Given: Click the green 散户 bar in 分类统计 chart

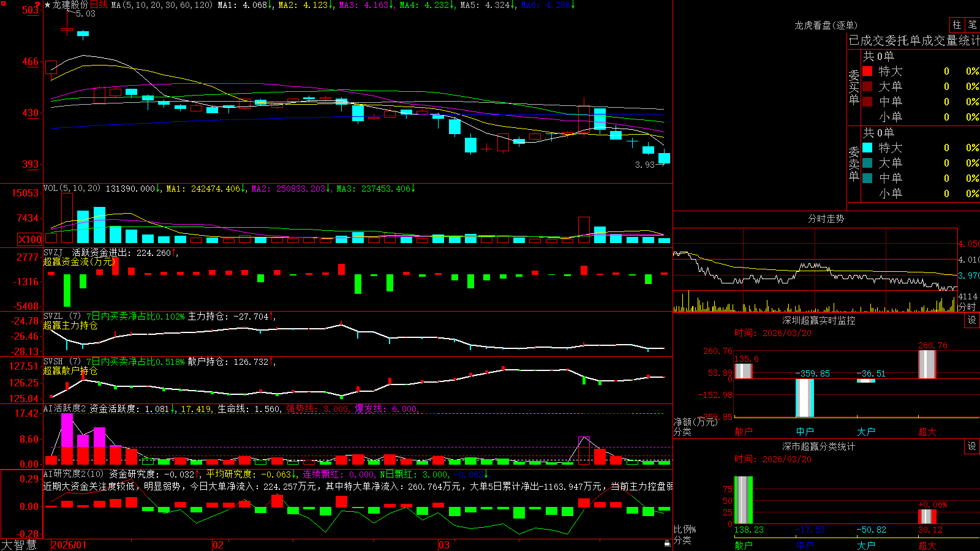Looking at the screenshot, I should (744, 500).
